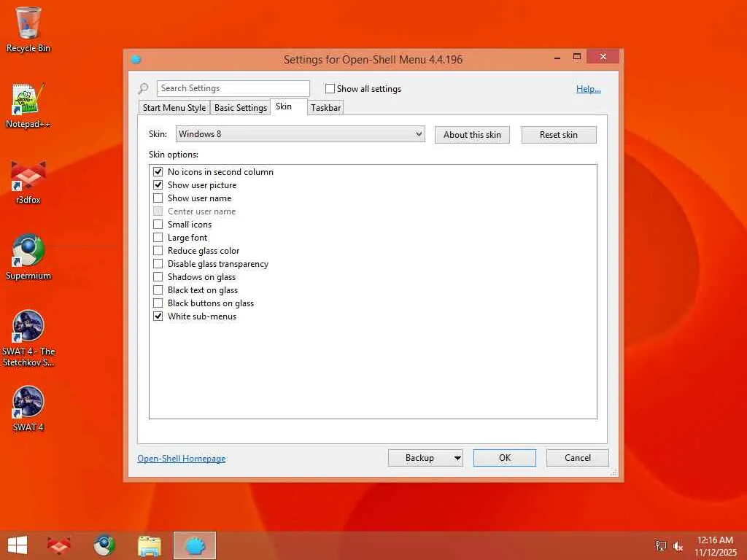Uncheck No icons in second column
Viewport: 747px width, 560px height.
(158, 172)
